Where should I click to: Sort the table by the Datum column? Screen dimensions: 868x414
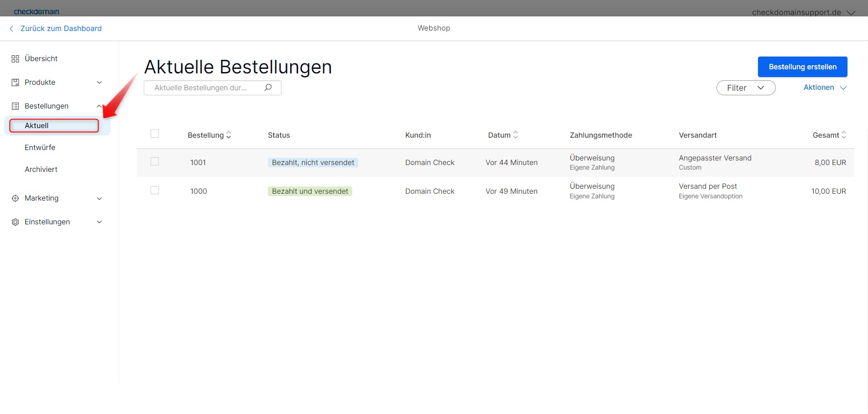point(515,135)
